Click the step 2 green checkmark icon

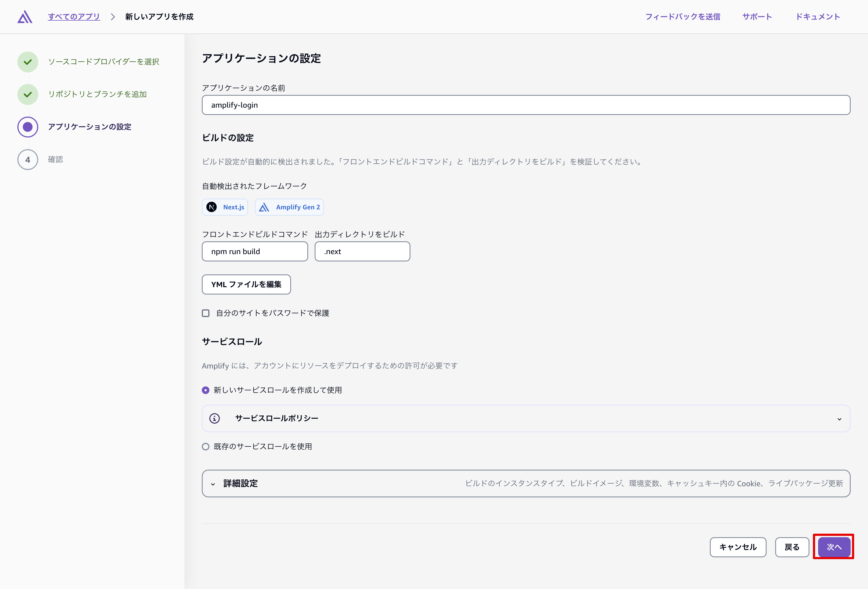click(28, 94)
